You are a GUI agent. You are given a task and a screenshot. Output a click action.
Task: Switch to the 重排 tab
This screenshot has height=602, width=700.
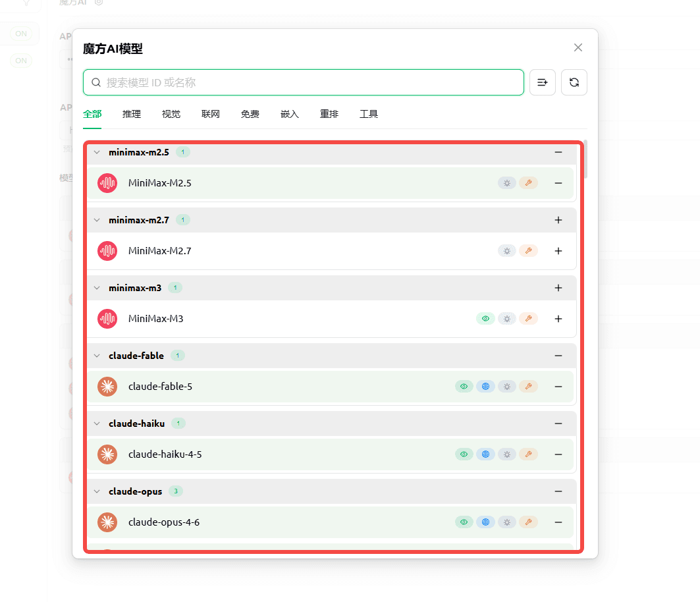[x=329, y=115]
